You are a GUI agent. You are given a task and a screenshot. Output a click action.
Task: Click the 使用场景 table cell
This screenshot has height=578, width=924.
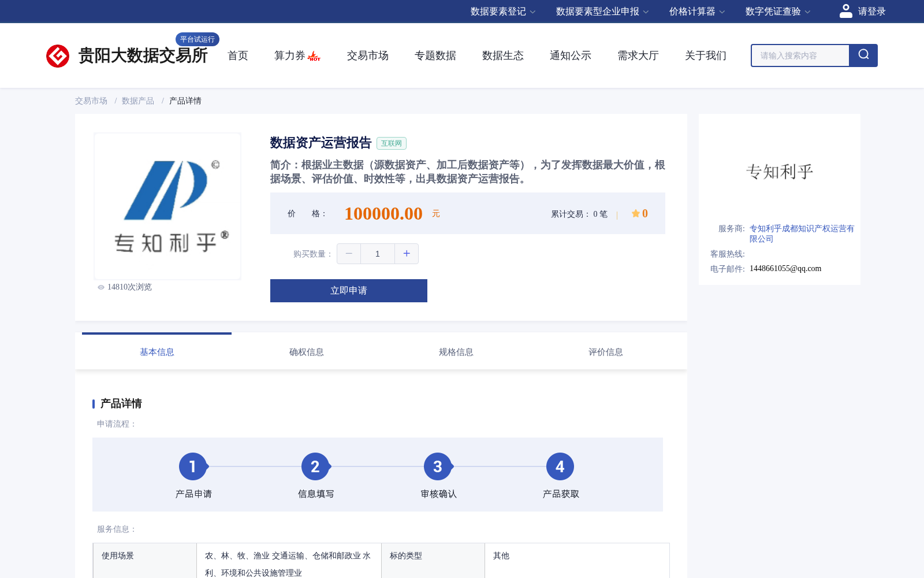coord(145,561)
